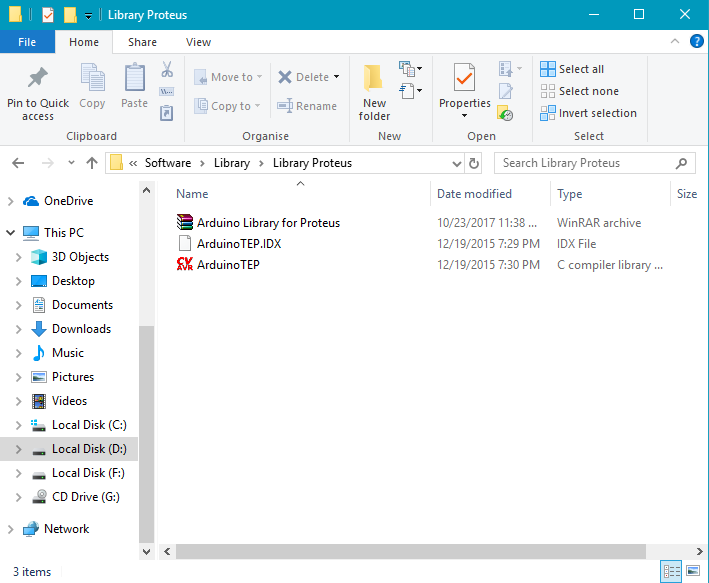Click Library in the breadcrumb path
The width and height of the screenshot is (709, 583).
[232, 163]
